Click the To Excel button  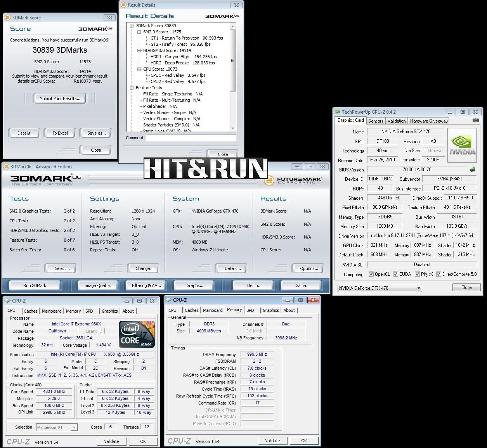[x=60, y=133]
